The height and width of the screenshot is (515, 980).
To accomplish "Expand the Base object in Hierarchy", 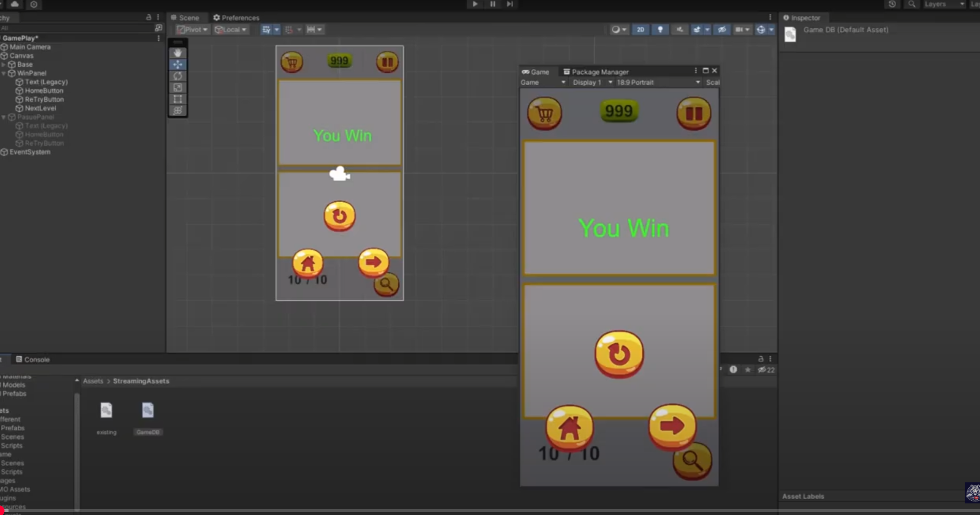I will [x=4, y=64].
